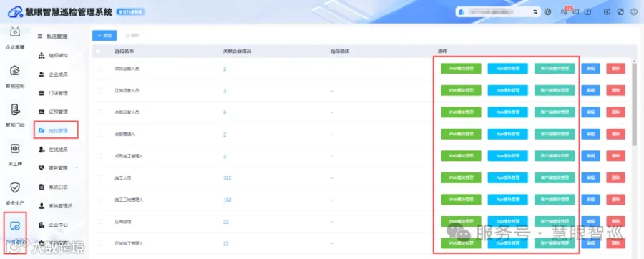Image resolution: width=644 pixels, height=259 pixels.
Task: Open App模块管理 for 施工工地管理人
Action: point(507,200)
